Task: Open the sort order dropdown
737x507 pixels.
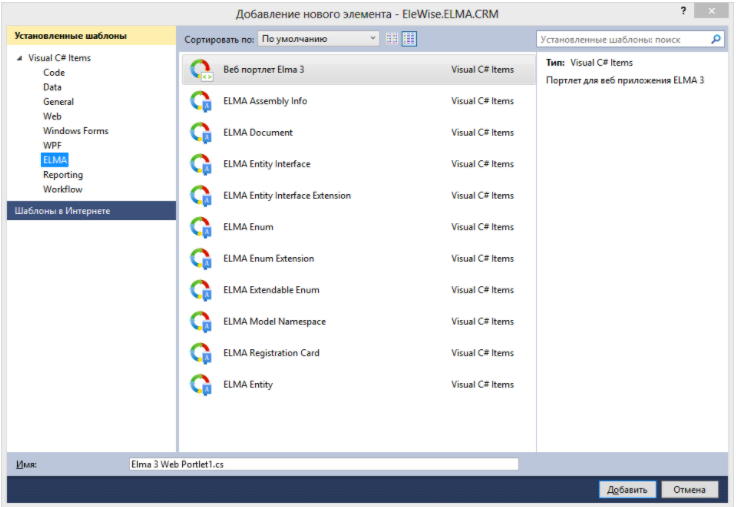Action: (318, 39)
